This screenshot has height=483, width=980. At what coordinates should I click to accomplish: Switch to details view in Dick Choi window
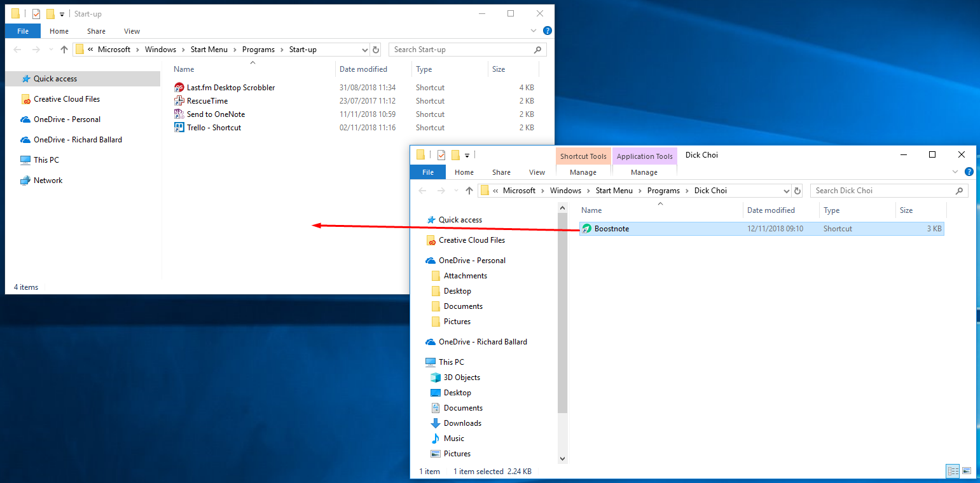(953, 471)
